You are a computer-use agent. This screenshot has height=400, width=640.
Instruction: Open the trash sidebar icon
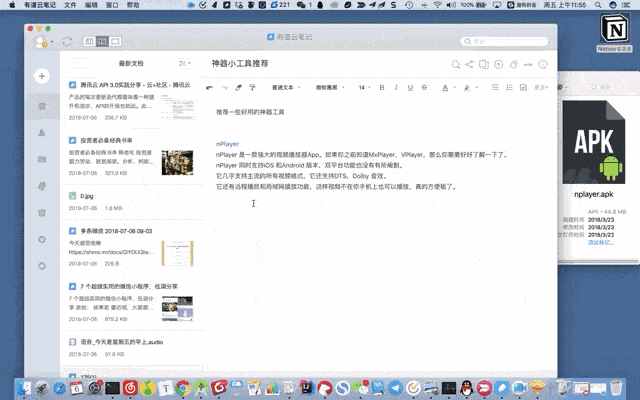tap(42, 213)
